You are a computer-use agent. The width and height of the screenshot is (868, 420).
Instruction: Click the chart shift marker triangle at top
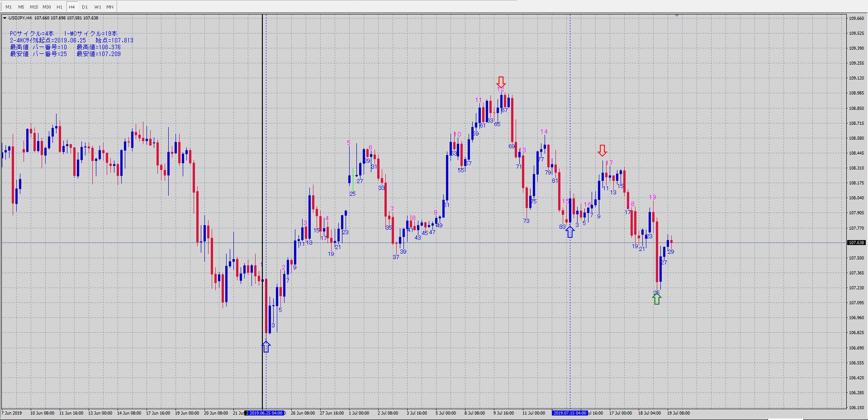(x=677, y=16)
